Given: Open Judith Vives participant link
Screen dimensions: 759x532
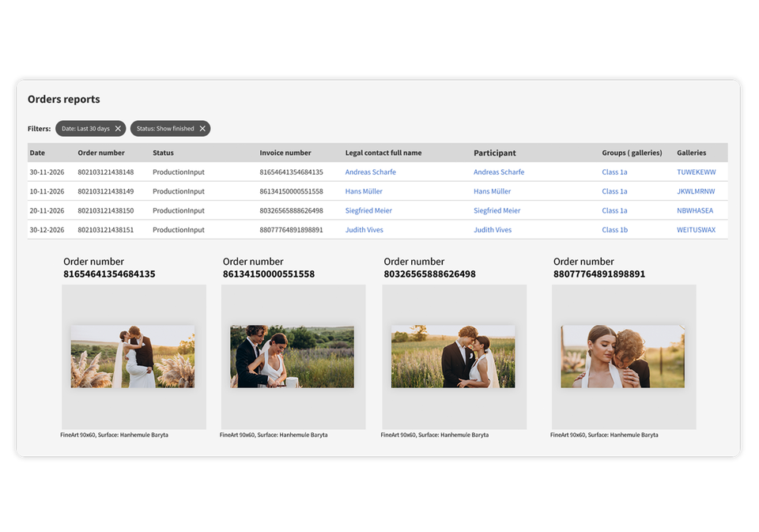Looking at the screenshot, I should tap(493, 230).
